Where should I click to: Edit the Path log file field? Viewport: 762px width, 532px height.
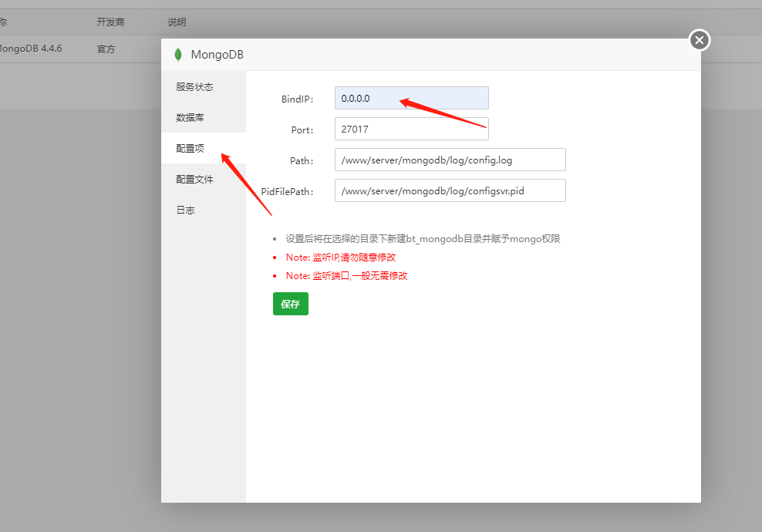[x=450, y=160]
